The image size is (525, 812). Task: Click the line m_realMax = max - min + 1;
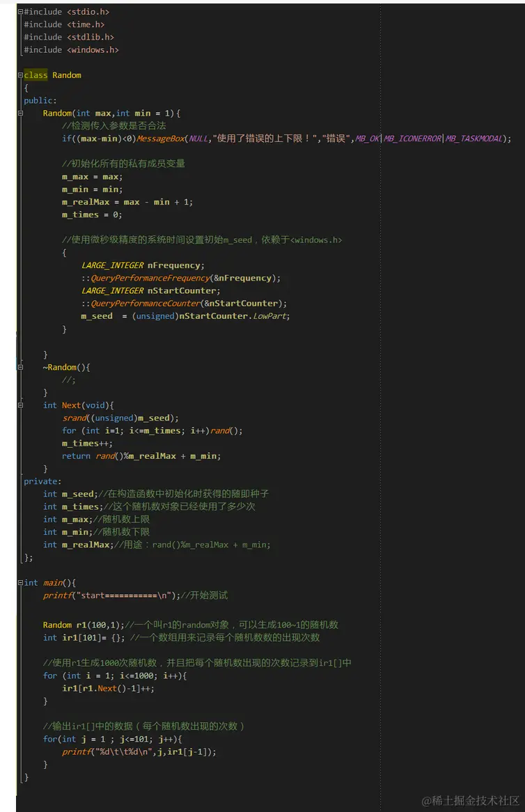tap(127, 202)
